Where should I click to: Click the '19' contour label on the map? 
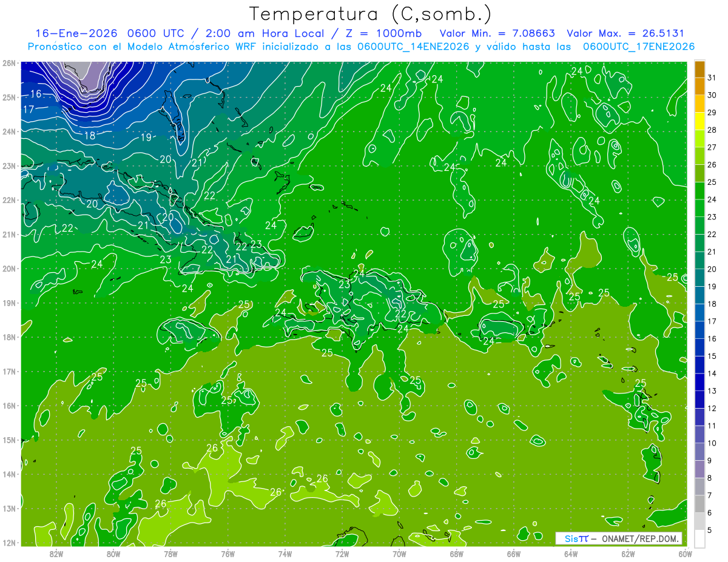point(146,138)
